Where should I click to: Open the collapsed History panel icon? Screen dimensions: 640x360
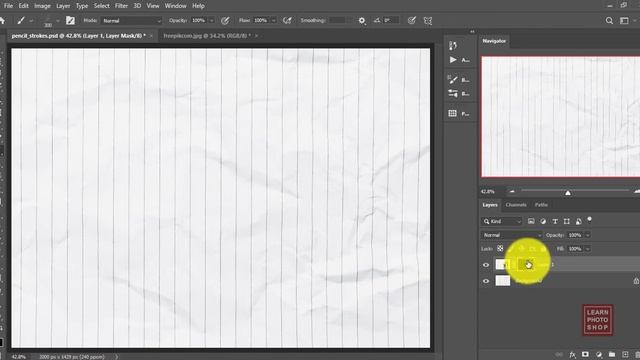(x=453, y=45)
